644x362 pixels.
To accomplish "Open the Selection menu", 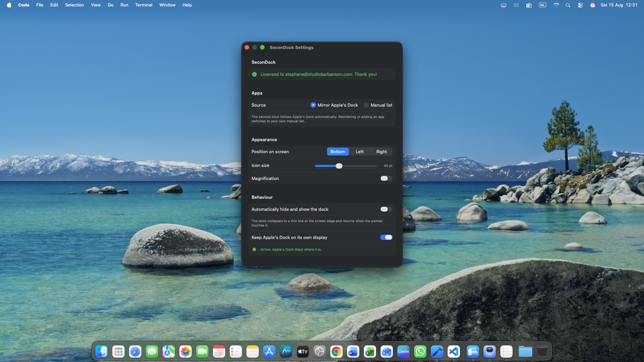I will (74, 5).
